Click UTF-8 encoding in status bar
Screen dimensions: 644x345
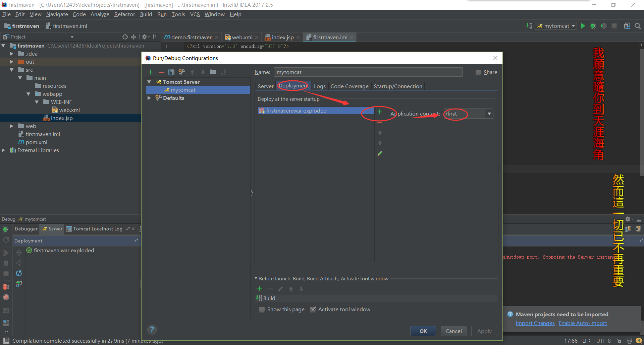(603, 341)
